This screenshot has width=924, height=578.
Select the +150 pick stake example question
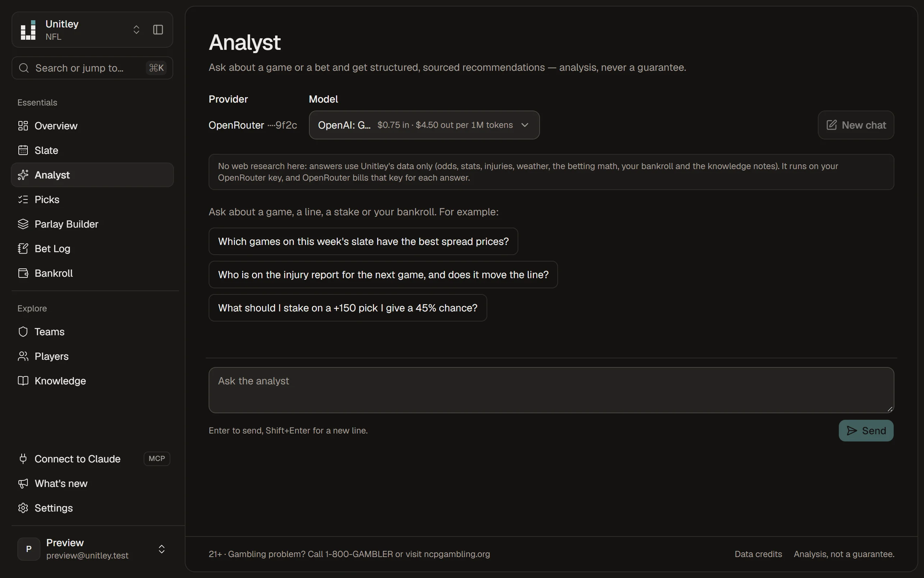348,308
